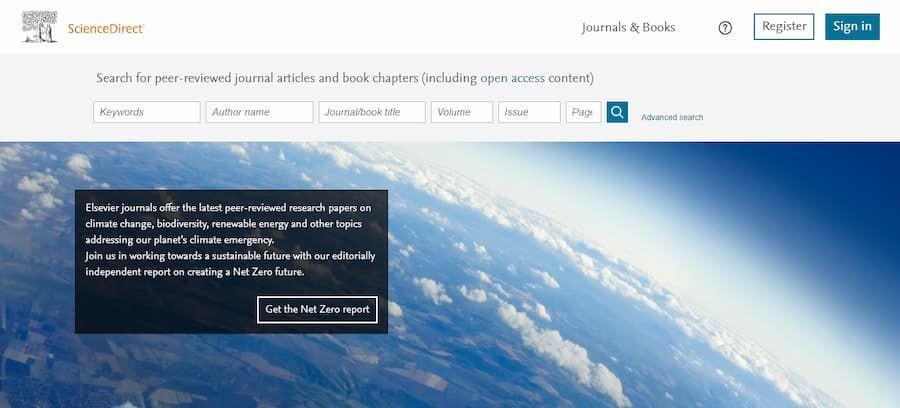
Task: Click the Sign in button
Action: coord(852,26)
